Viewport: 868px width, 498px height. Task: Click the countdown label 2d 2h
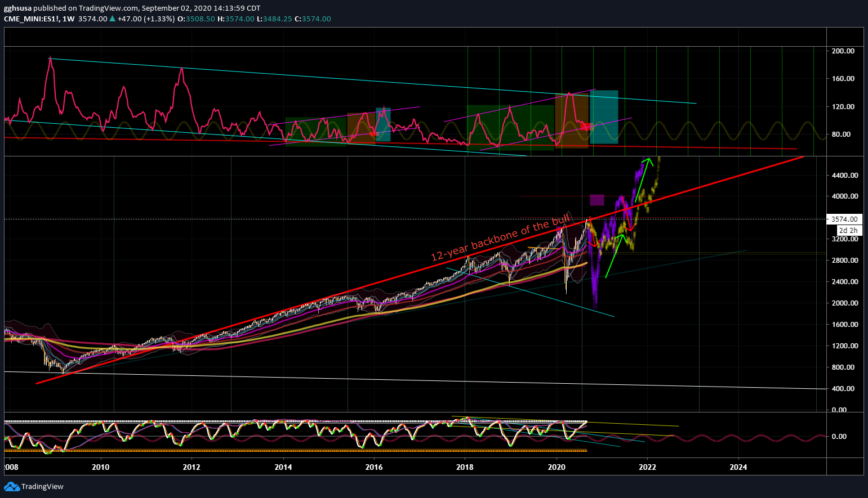click(x=848, y=230)
